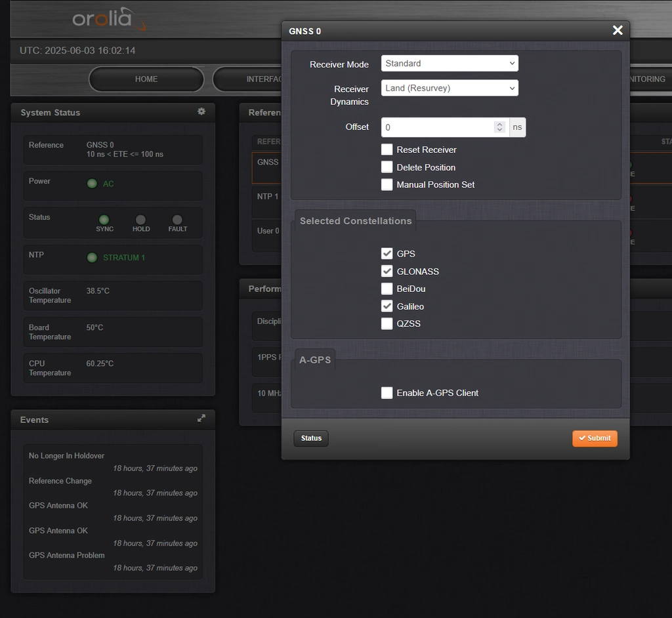Select the User 0 reference row

pyautogui.click(x=267, y=236)
